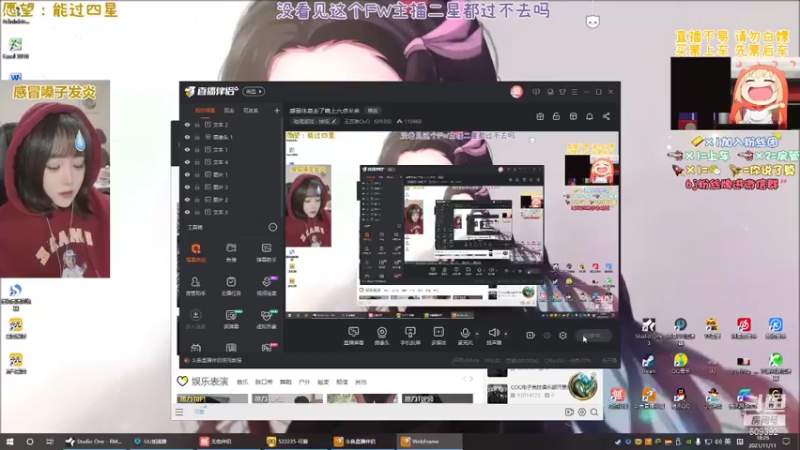Open the hamburger menu in 直播伴侣 title bar

tap(574, 92)
